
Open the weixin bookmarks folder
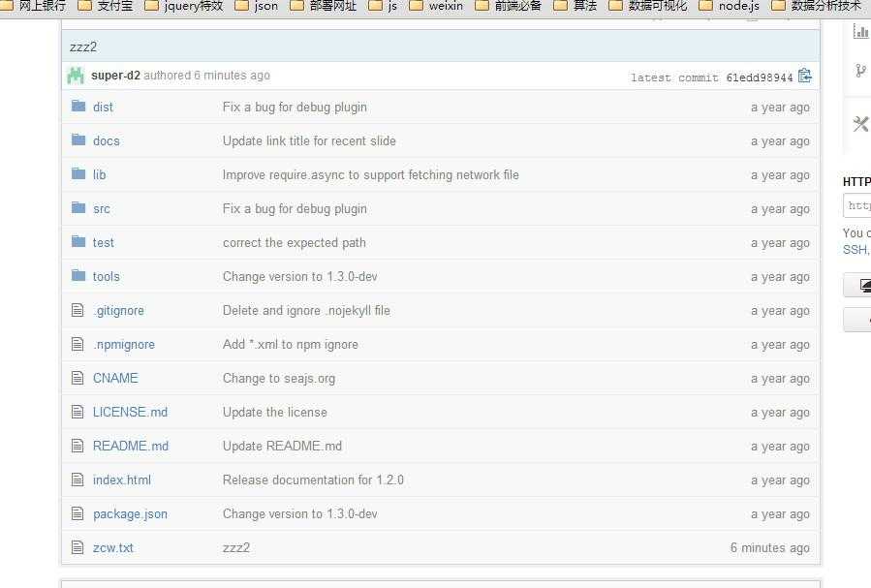tap(436, 6)
